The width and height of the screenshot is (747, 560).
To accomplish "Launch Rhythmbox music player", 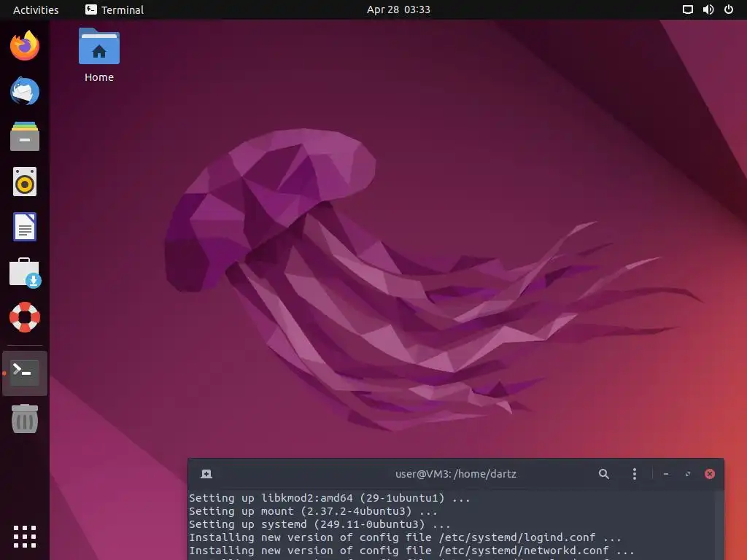I will (x=25, y=182).
